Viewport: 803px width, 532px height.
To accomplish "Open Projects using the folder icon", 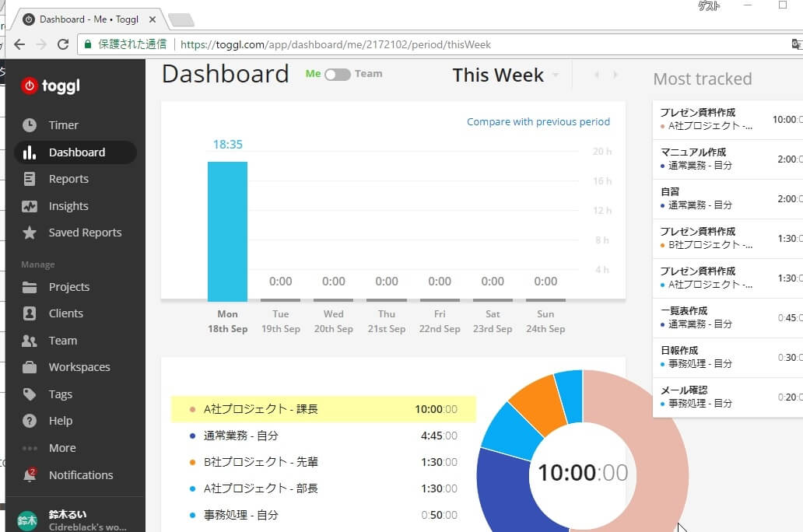I will pos(30,287).
